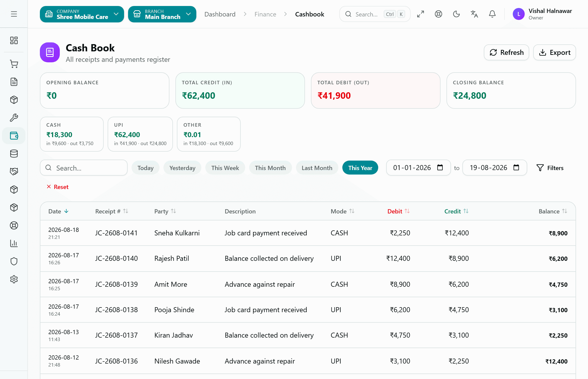Open the document icon in the sidebar
588x379 pixels.
click(x=14, y=82)
